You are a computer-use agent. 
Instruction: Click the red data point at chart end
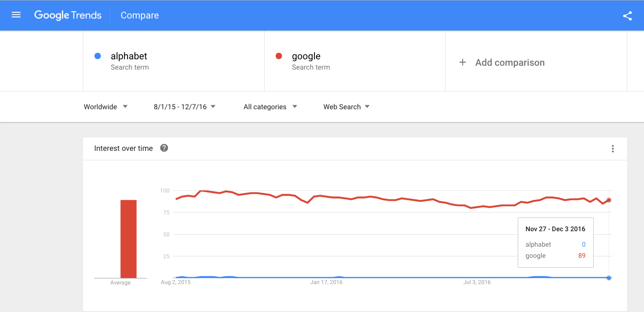609,200
